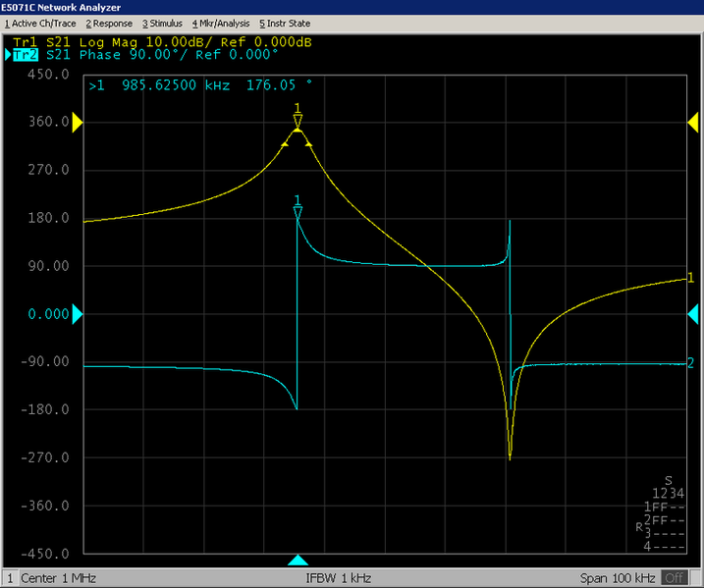The image size is (704, 588).
Task: Click the yellow marker 1 on the magnitude peak
Action: click(x=298, y=120)
